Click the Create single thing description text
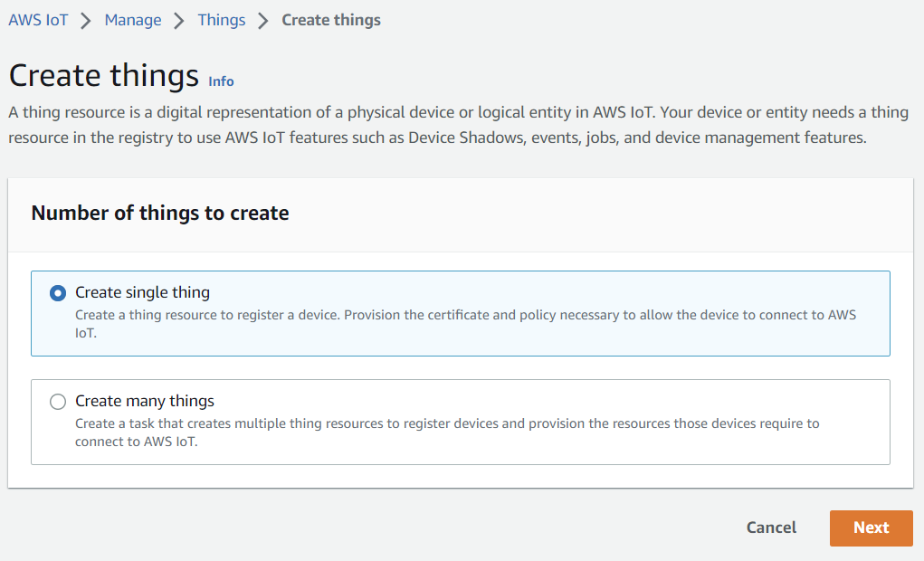Image resolution: width=924 pixels, height=561 pixels. click(465, 324)
